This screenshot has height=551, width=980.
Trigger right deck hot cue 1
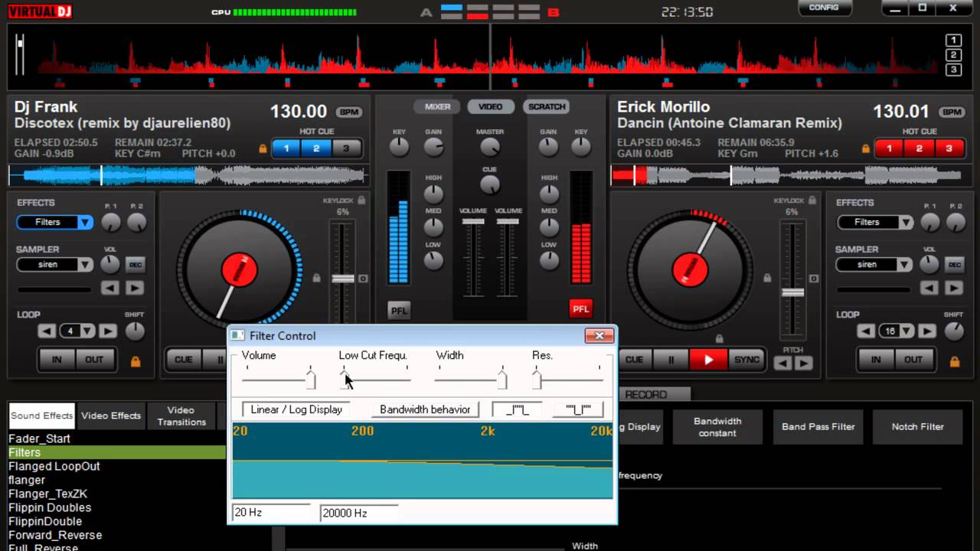(890, 148)
